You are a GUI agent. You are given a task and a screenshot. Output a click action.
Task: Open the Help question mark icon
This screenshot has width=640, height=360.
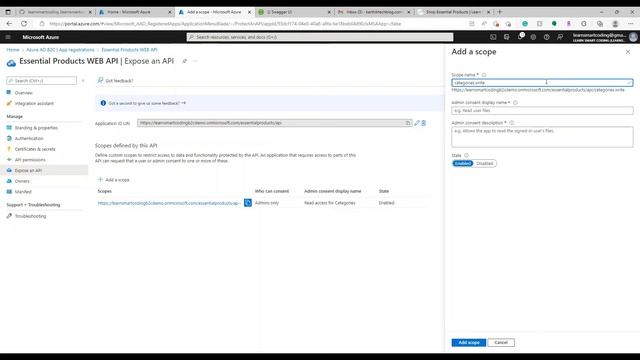click(x=547, y=37)
